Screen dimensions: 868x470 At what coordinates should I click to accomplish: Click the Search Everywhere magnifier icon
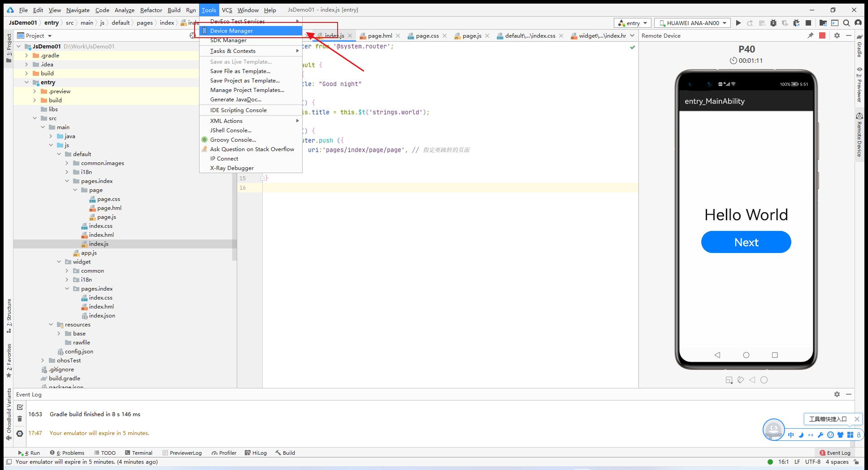pyautogui.click(x=846, y=23)
